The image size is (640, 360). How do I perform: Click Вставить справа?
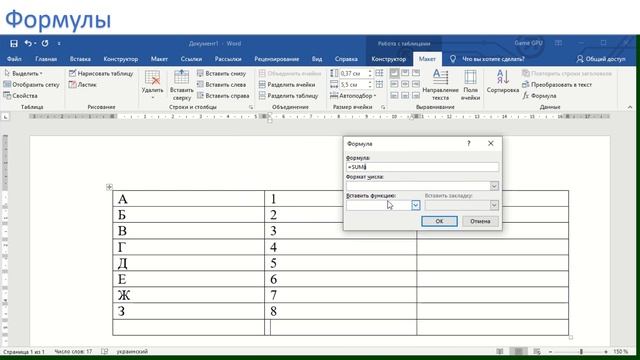coord(223,96)
